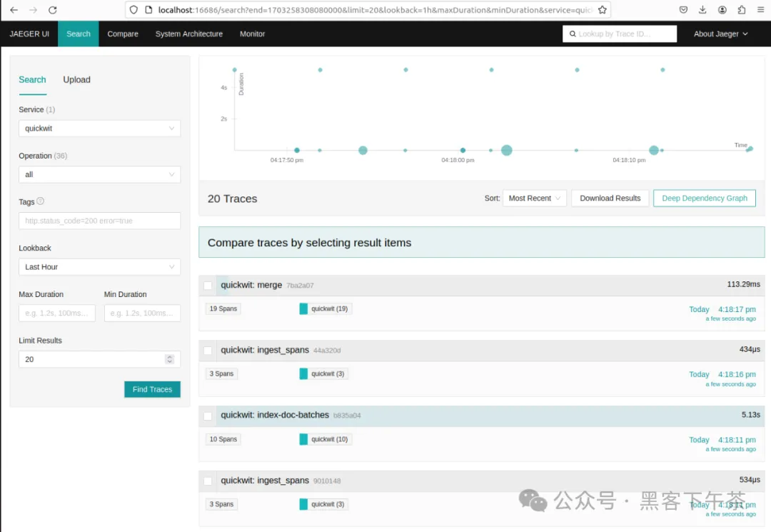
Task: Click the teal color swatch beside quickwit (10)
Action: 303,439
